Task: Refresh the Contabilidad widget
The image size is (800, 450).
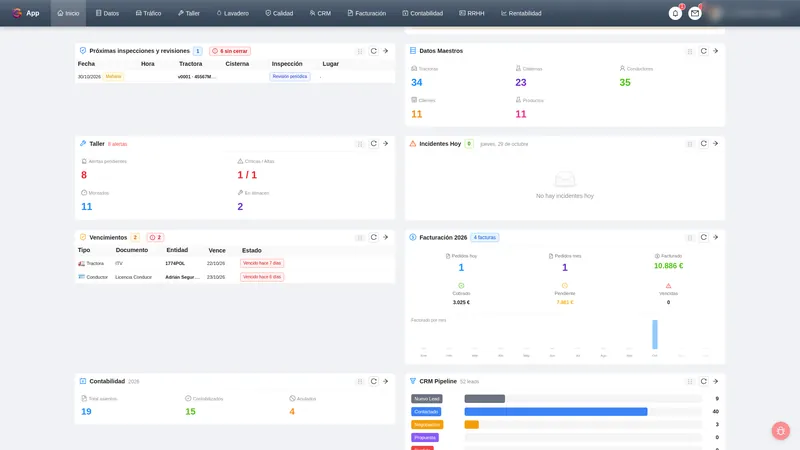Action: pyautogui.click(x=373, y=381)
